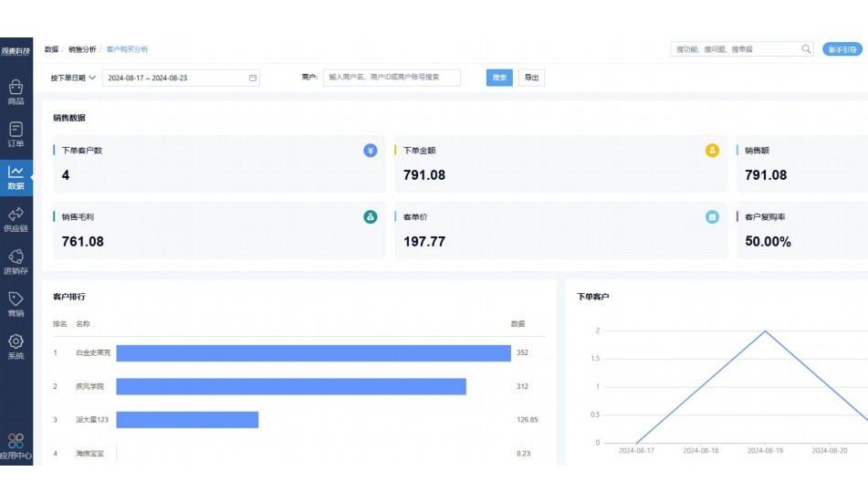The width and height of the screenshot is (868, 503).
Task: Expand the 按下单日期 dropdown
Action: point(73,78)
